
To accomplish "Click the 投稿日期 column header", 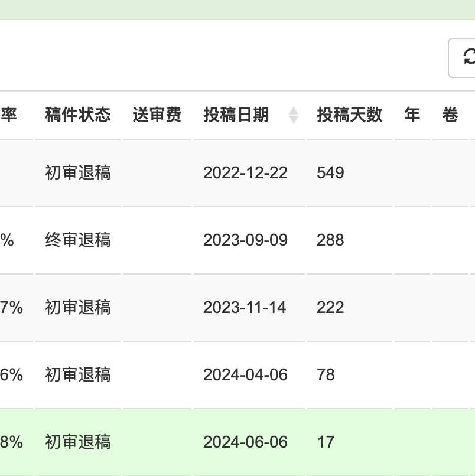I will pyautogui.click(x=236, y=115).
